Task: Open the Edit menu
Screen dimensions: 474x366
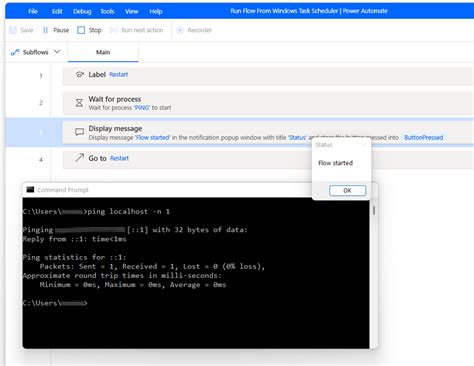Action: (x=57, y=11)
